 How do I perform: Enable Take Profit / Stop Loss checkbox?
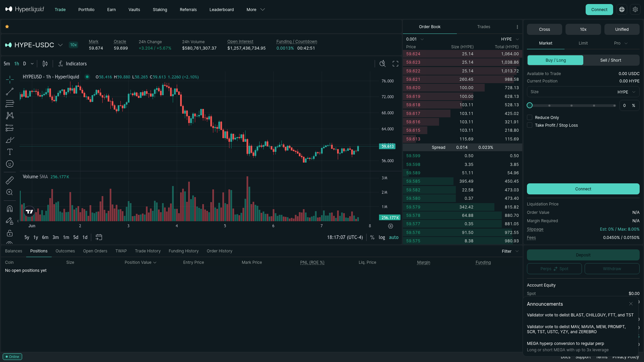tap(530, 125)
